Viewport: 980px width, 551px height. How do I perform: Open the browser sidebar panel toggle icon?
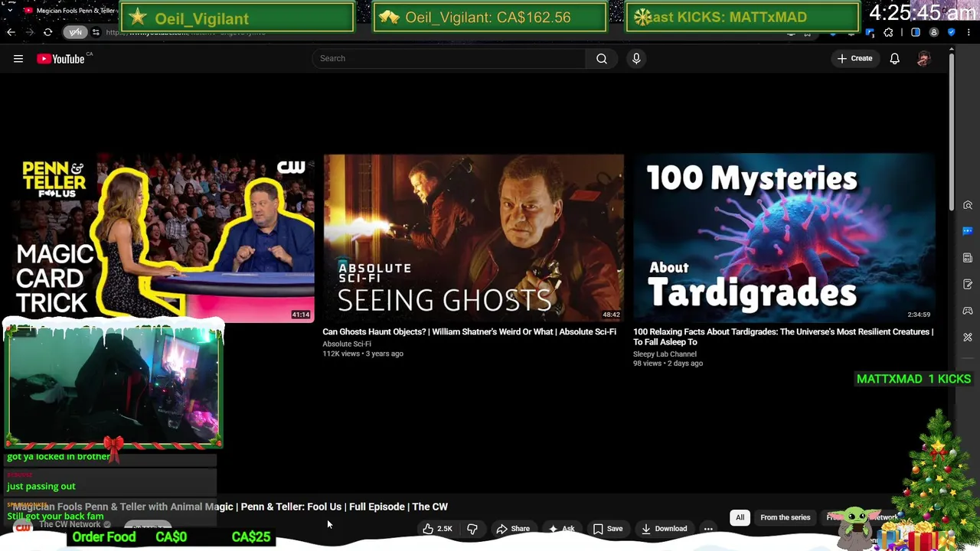(916, 32)
